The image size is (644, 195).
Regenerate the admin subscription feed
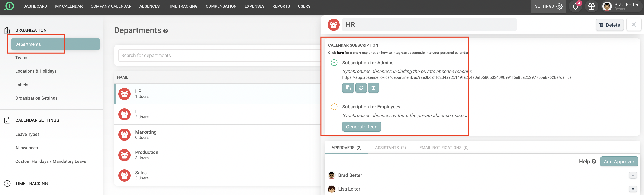(x=361, y=88)
